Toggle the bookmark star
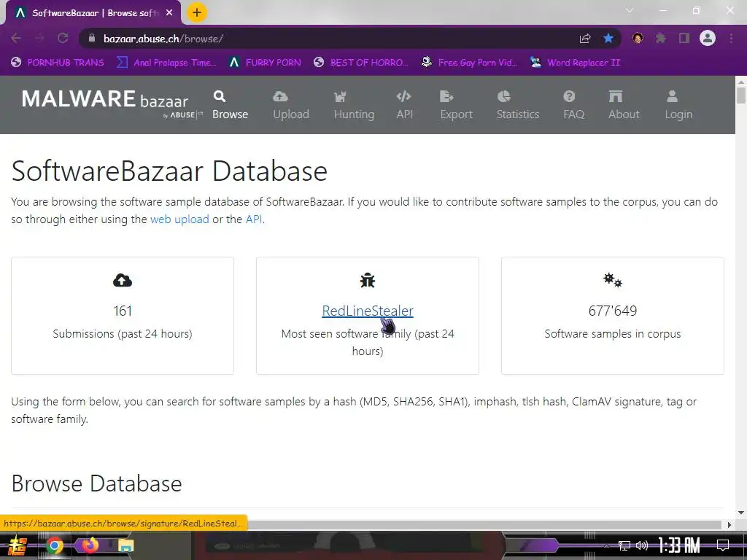This screenshot has width=747, height=560. click(608, 38)
